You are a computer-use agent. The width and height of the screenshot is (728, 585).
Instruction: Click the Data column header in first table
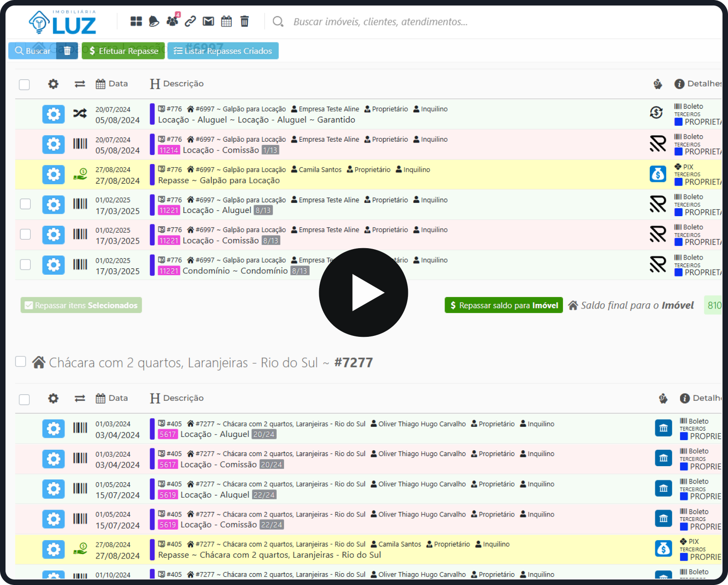(x=112, y=84)
